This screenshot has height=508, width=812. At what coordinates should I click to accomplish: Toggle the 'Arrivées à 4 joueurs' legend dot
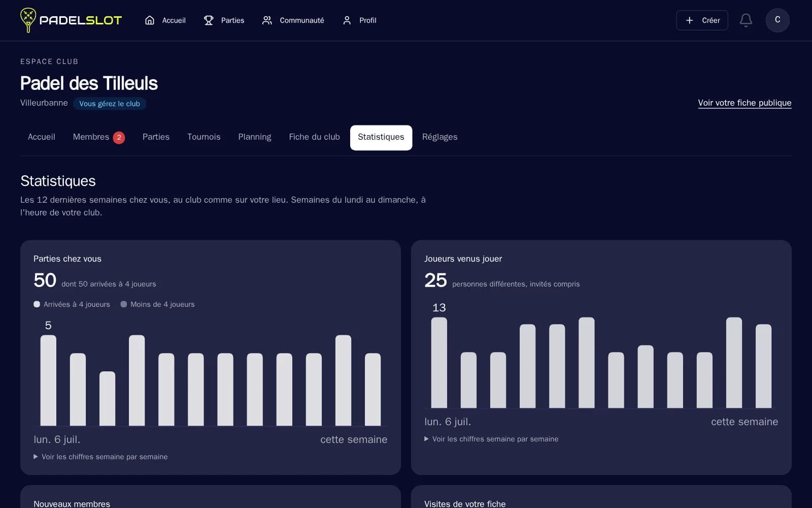[37, 304]
